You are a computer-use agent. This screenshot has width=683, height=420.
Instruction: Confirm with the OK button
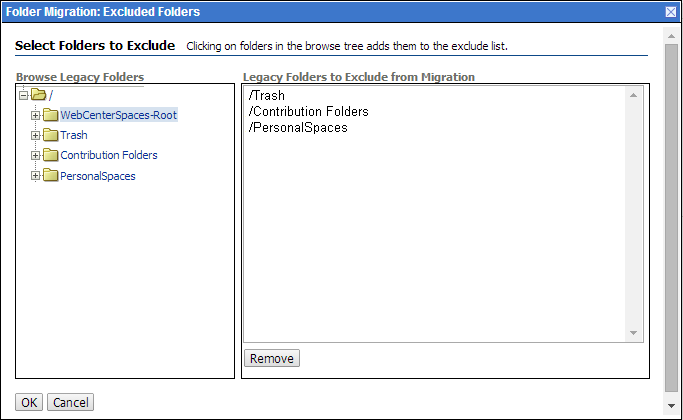tap(29, 402)
